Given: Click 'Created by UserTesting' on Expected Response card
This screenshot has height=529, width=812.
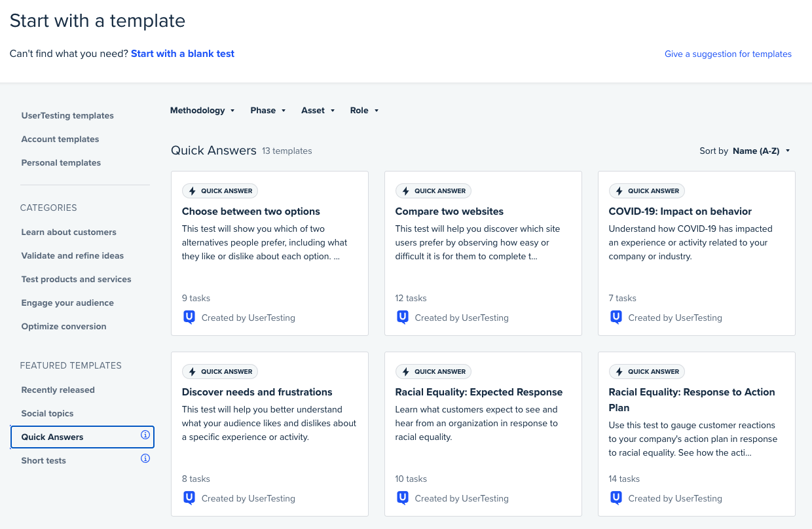Looking at the screenshot, I should [462, 499].
